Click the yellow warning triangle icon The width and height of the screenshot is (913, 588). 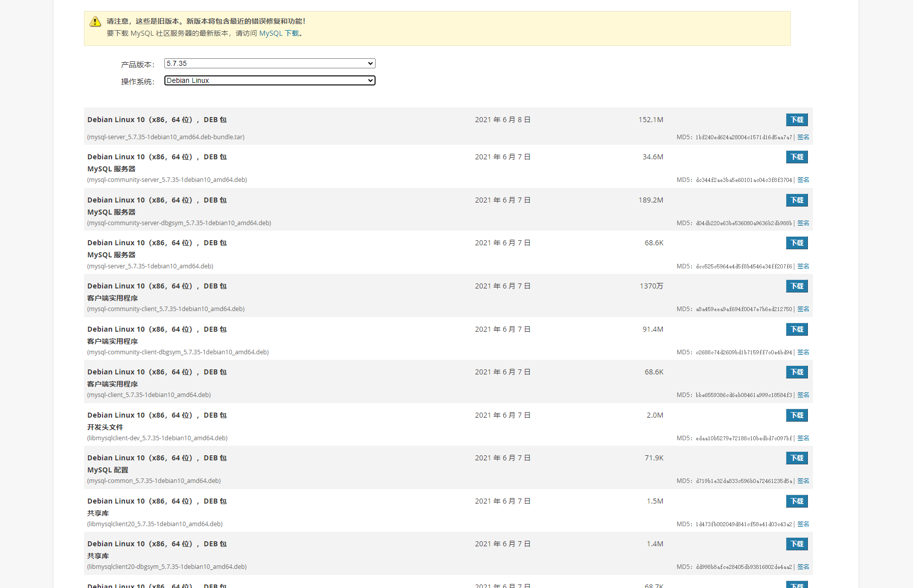click(x=95, y=22)
